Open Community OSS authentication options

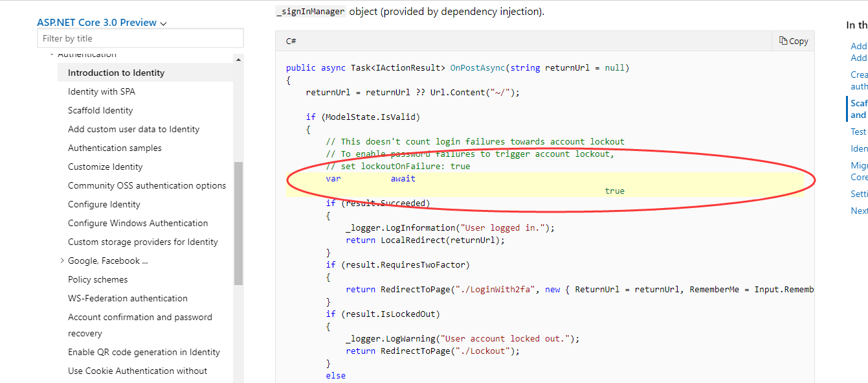(x=147, y=185)
